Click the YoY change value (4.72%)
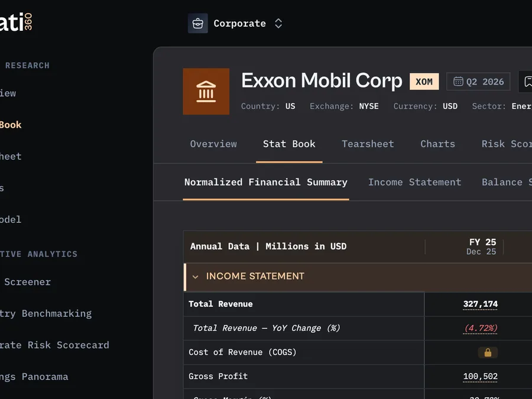The height and width of the screenshot is (399, 532). [481, 328]
